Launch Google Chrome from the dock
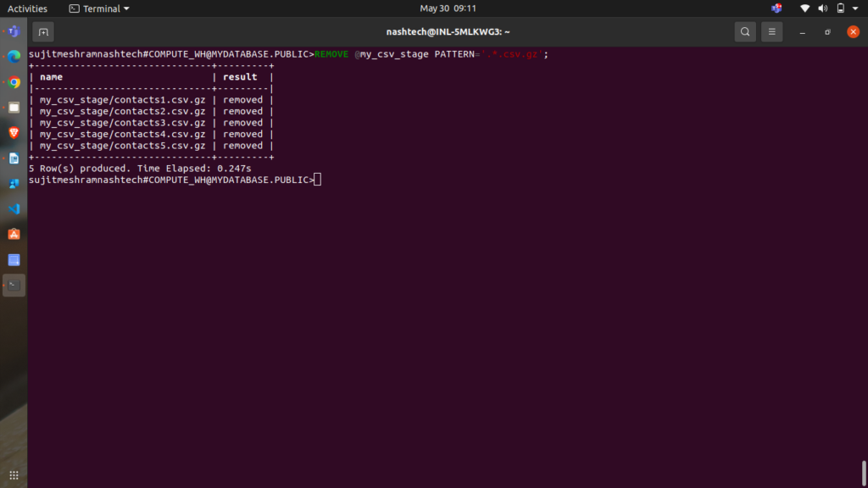The height and width of the screenshot is (488, 868). 14,82
